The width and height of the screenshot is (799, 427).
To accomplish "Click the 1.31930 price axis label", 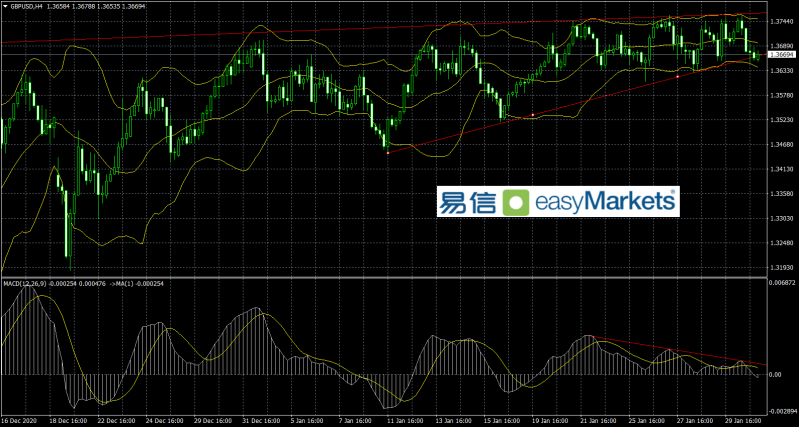I will coord(782,268).
